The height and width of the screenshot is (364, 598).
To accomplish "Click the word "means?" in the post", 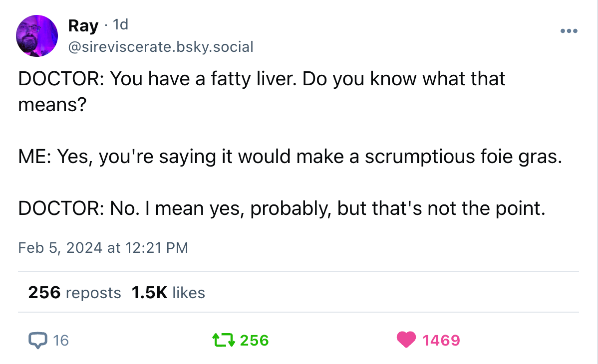I will (50, 105).
